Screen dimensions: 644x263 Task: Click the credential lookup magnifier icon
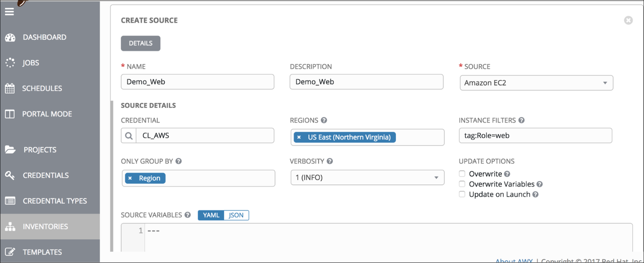pos(129,136)
